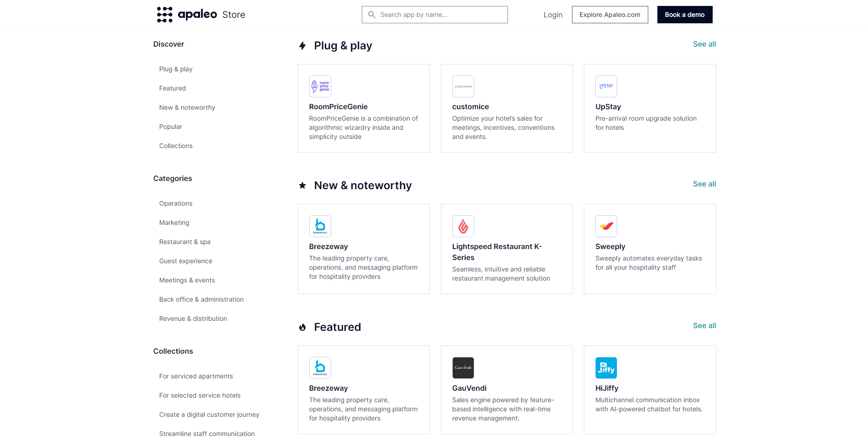See all Plug & play apps
This screenshot has width=868, height=441.
click(x=704, y=44)
